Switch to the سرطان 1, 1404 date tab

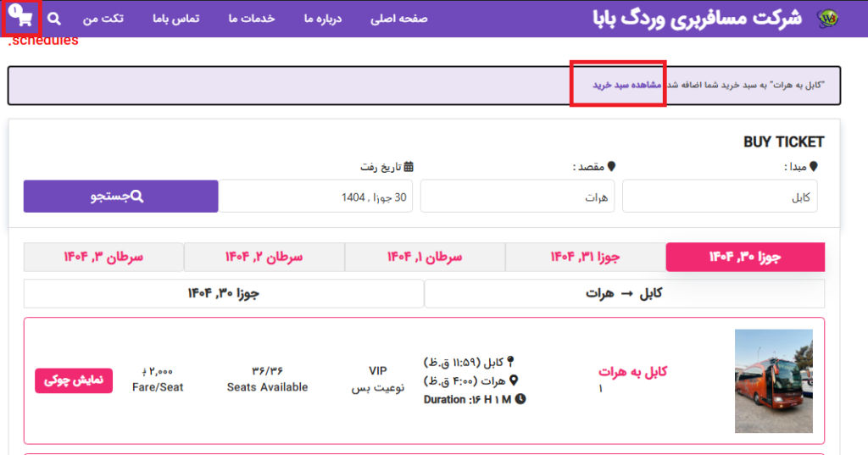424,257
